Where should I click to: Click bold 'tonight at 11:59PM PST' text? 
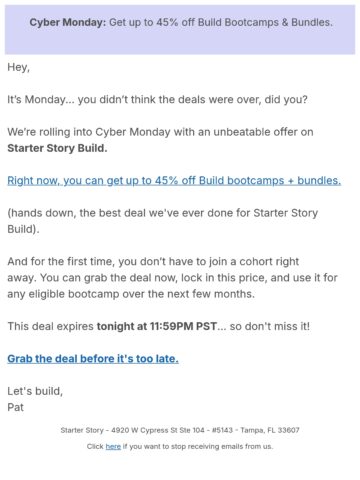(x=157, y=326)
